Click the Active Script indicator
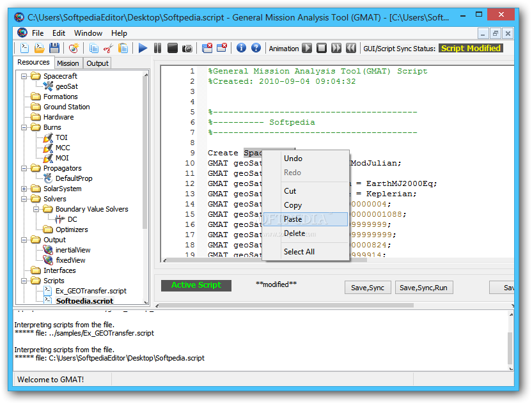The width and height of the screenshot is (532, 404). pos(196,285)
